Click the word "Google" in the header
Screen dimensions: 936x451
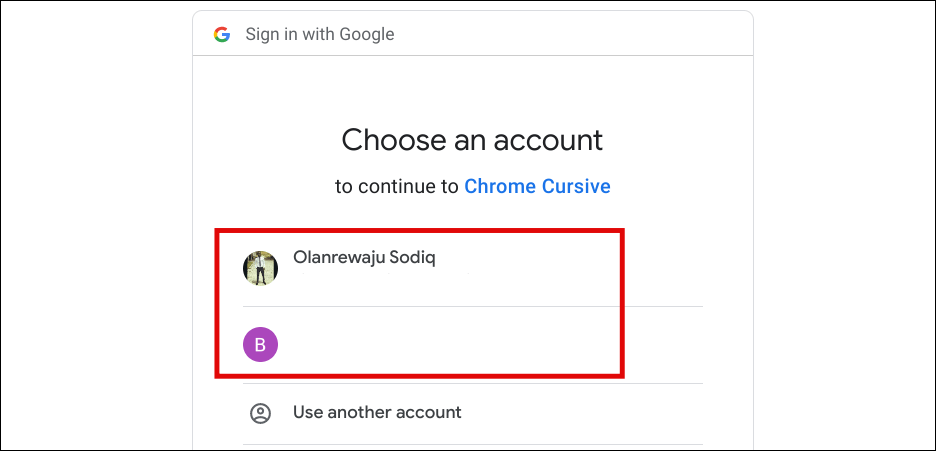click(x=365, y=34)
